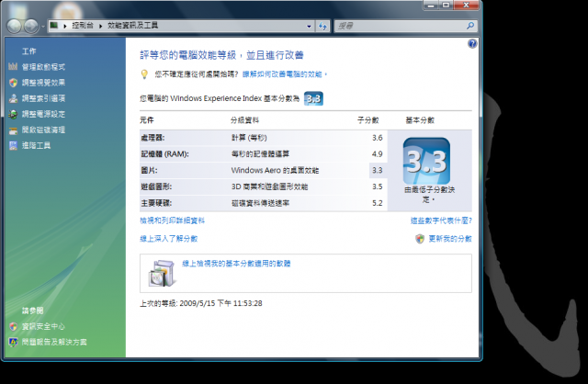Click the shield icon beside 資訊安全中心
This screenshot has width=588, height=384.
point(13,327)
